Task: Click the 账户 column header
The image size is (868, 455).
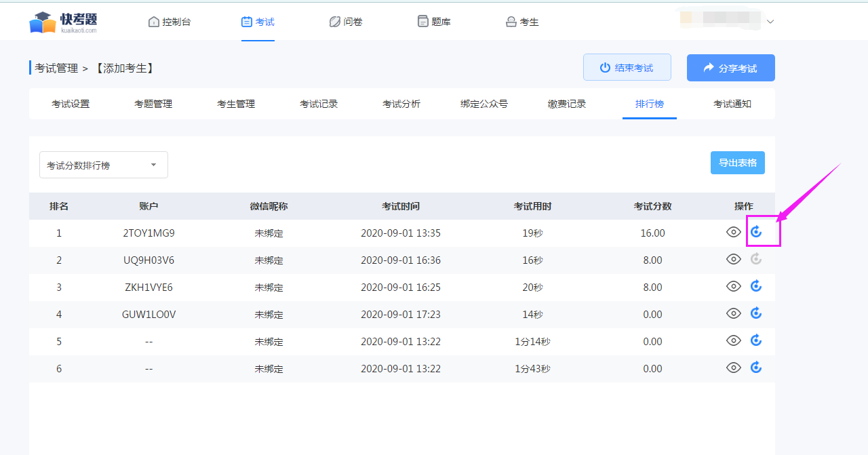Action: coord(149,206)
